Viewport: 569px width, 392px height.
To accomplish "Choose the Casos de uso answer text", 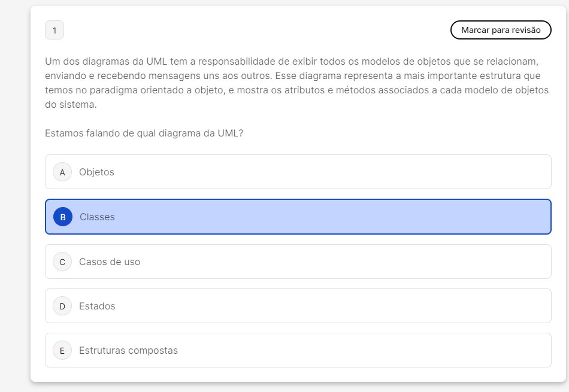I will (110, 262).
